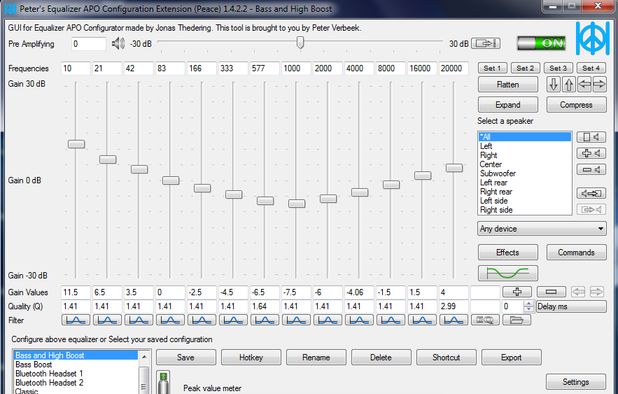
Task: Click the Pre Amplifying slider thumb
Action: [300, 42]
